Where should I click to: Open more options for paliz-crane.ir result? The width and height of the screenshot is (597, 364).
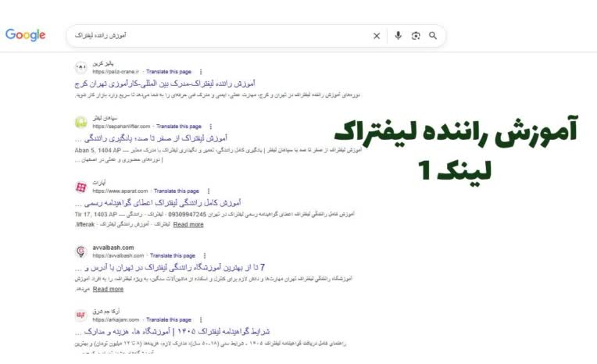tap(201, 72)
